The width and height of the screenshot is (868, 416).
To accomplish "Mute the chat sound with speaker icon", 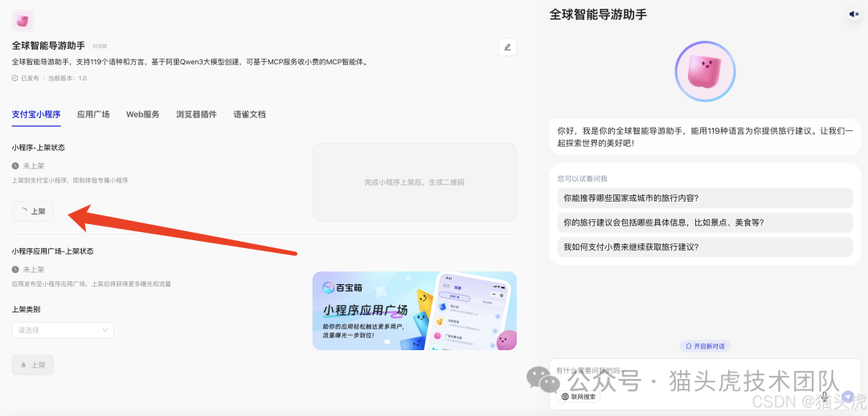I will [x=854, y=14].
